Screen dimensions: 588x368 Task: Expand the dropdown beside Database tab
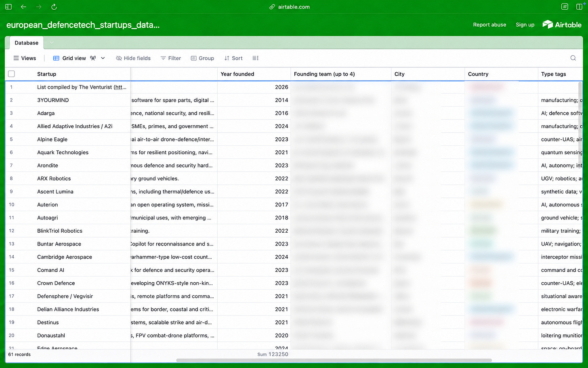click(51, 43)
